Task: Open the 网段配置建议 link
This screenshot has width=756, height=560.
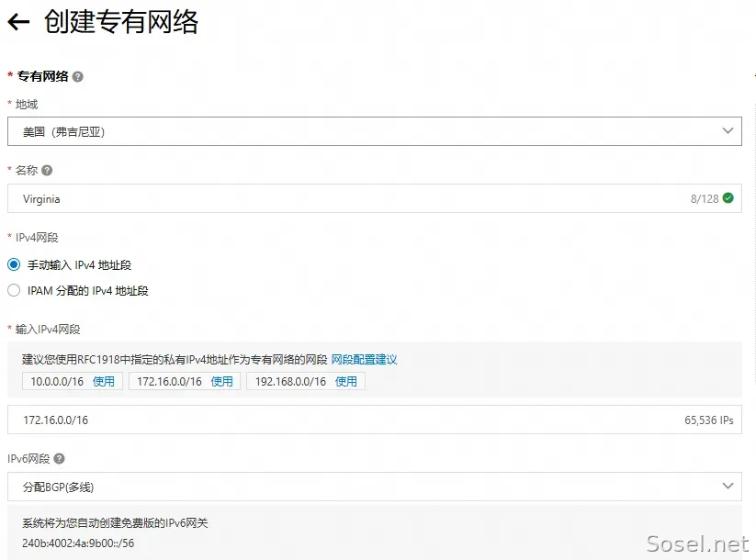Action: [x=364, y=360]
